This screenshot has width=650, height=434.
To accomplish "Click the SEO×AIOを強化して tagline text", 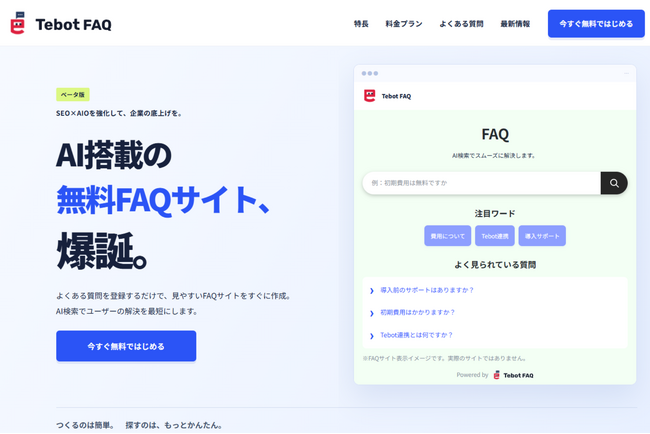I will click(x=119, y=113).
